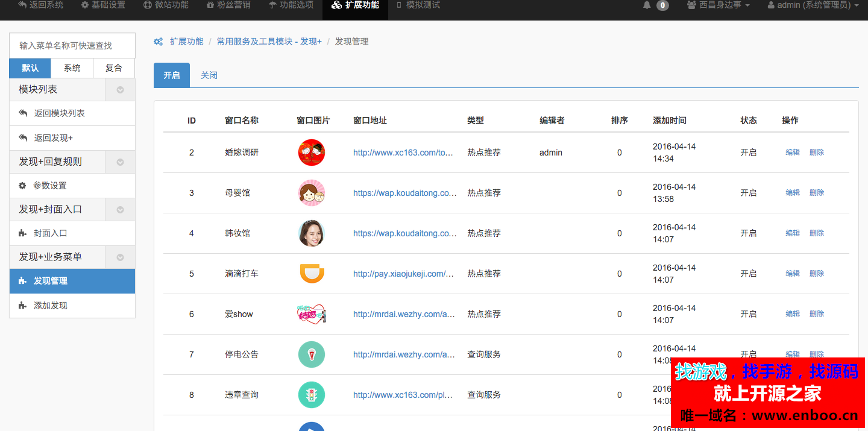This screenshot has width=868, height=431.
Task: Click 韩妆馆 portrait thumbnail
Action: coord(312,233)
